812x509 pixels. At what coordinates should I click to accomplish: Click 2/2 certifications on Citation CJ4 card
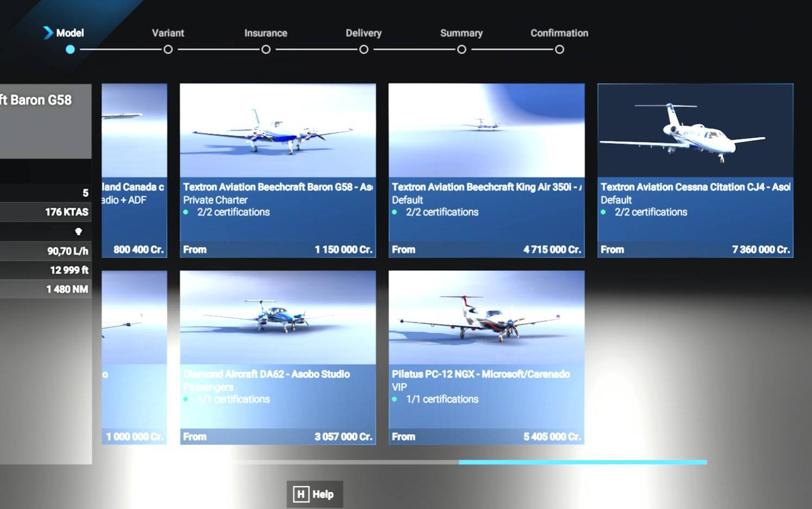point(651,212)
